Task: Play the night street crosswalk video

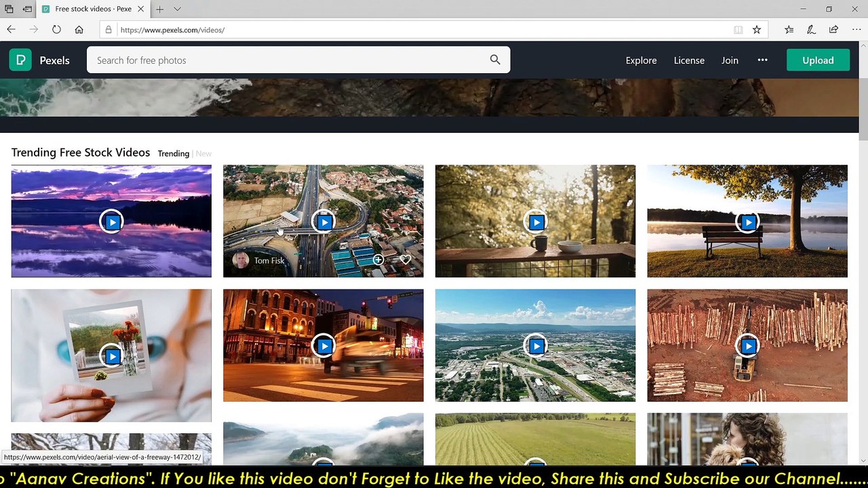Action: [323, 346]
